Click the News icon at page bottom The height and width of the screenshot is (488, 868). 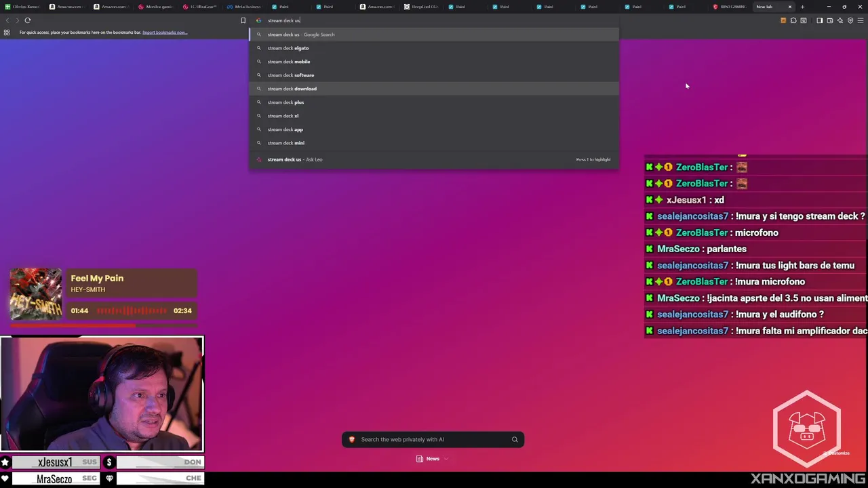tap(420, 459)
